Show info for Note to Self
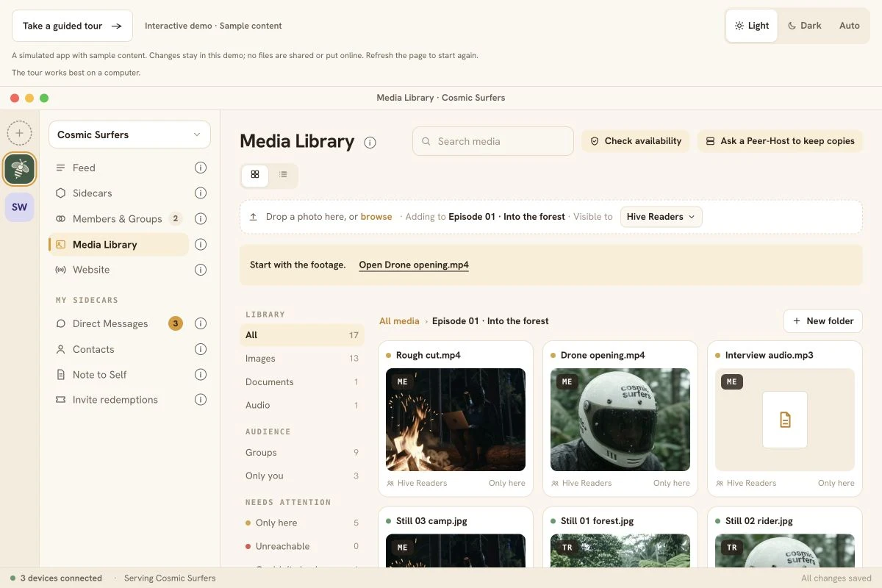 (x=200, y=375)
